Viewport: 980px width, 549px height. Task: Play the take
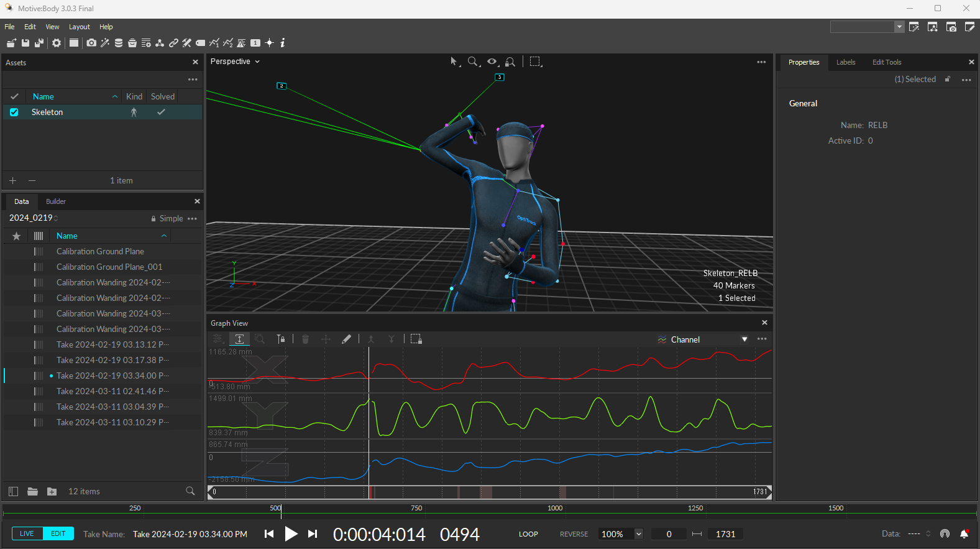(291, 533)
